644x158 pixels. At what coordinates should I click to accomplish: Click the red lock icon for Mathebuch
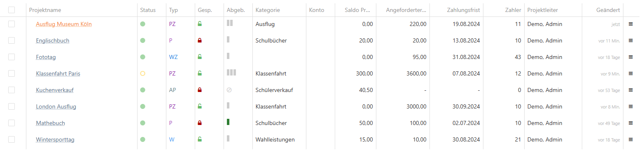point(200,123)
